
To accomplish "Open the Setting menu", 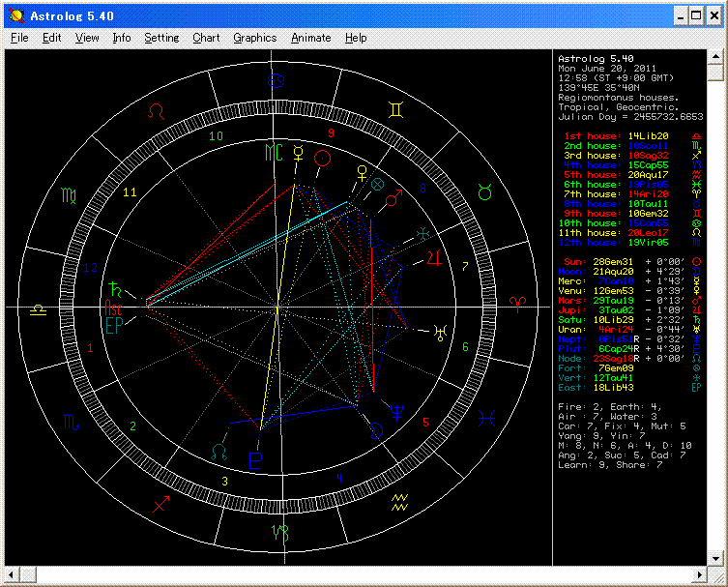I will tap(161, 38).
